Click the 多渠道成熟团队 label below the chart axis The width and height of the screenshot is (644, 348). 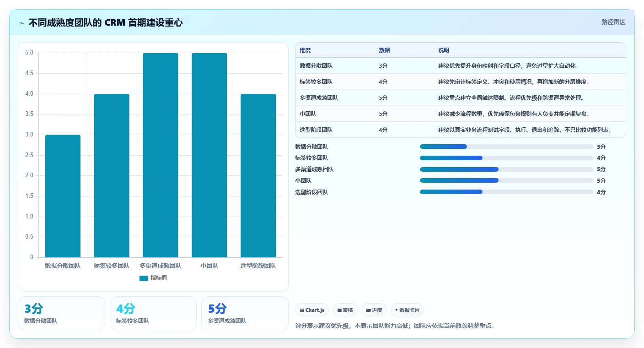click(161, 266)
